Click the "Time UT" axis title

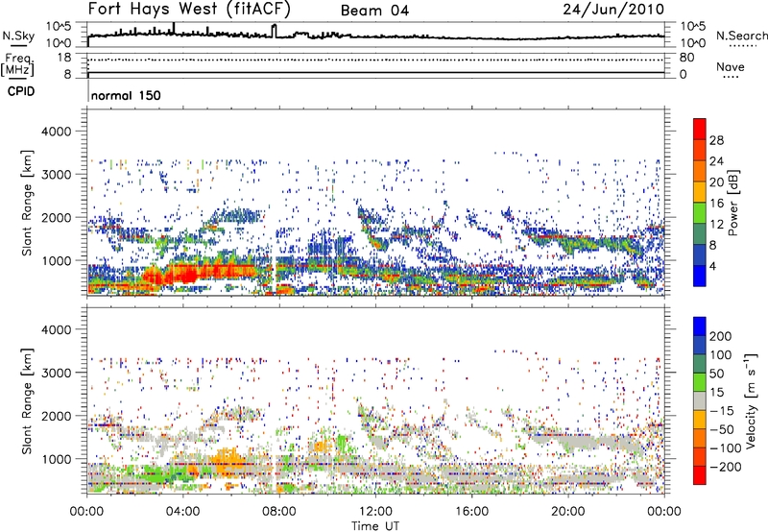click(375, 525)
